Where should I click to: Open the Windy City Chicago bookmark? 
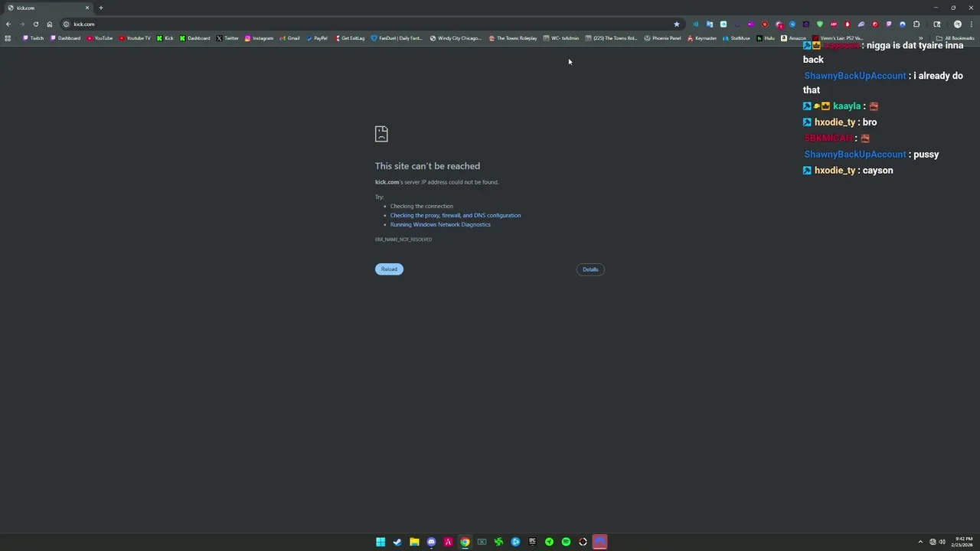[456, 38]
